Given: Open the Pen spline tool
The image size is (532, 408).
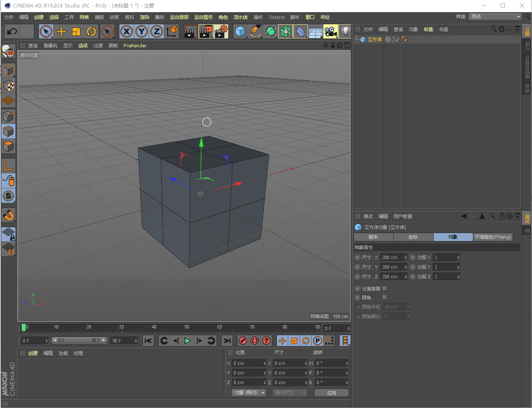Looking at the screenshot, I should [255, 31].
